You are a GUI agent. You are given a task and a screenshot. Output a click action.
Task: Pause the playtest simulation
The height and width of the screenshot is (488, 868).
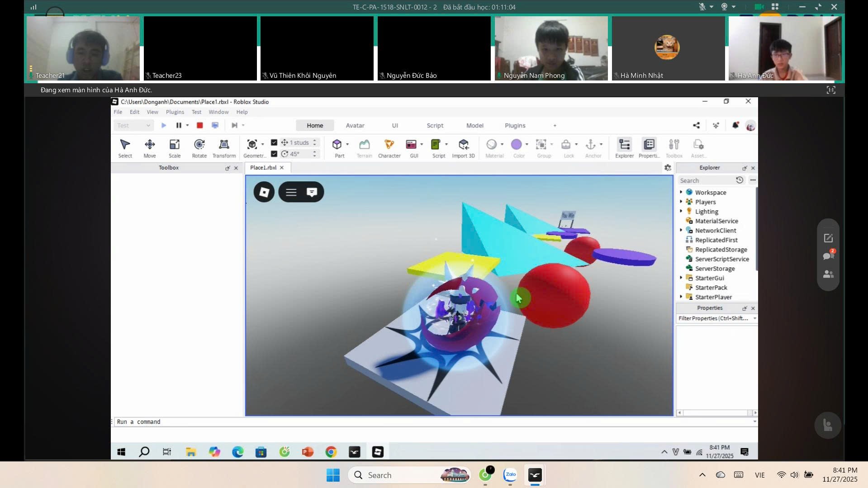(179, 125)
